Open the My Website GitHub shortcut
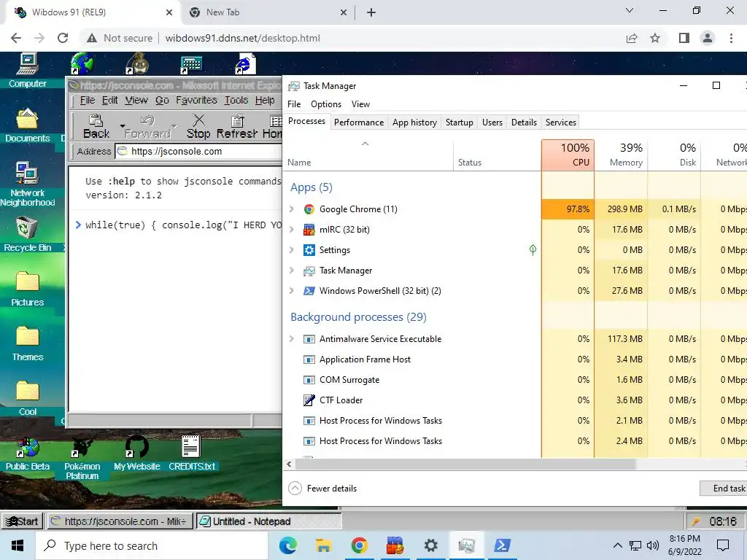The width and height of the screenshot is (747, 560). 136,454
